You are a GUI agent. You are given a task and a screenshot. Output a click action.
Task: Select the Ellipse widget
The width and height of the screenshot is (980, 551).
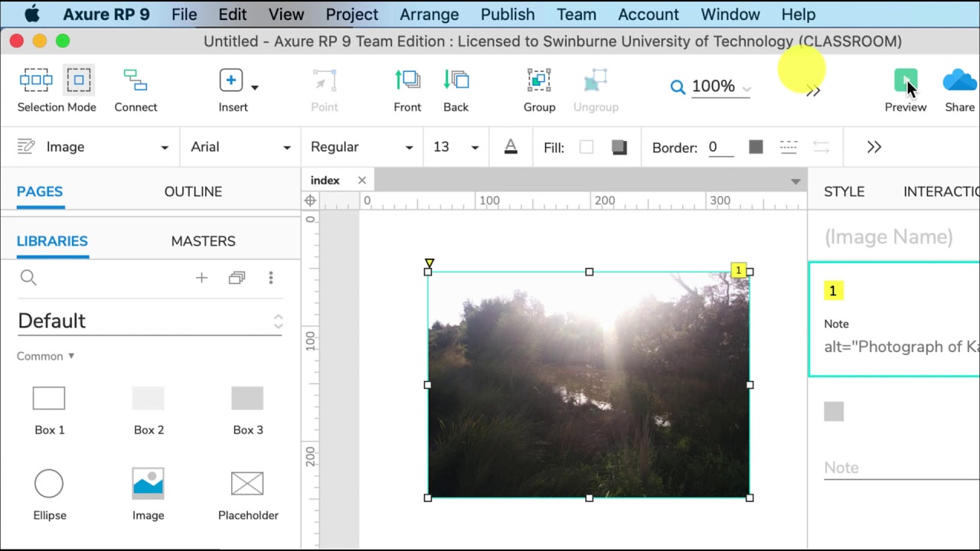tap(49, 496)
